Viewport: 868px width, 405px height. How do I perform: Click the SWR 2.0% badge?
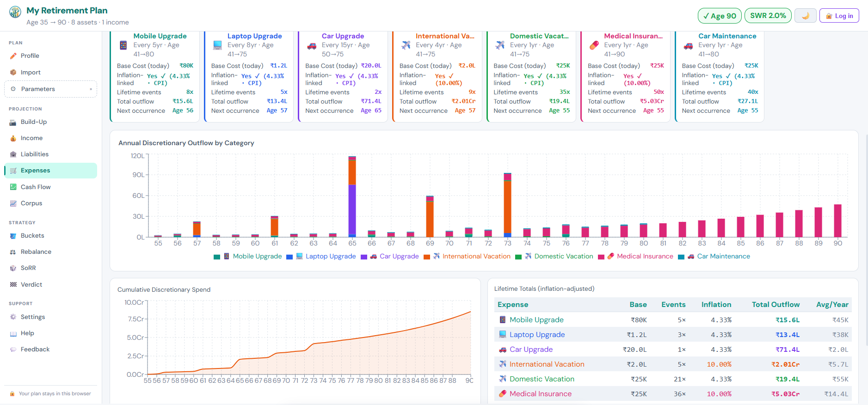(x=768, y=16)
